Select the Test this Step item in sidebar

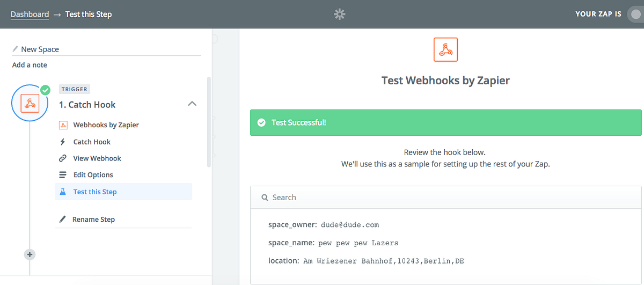coord(123,192)
